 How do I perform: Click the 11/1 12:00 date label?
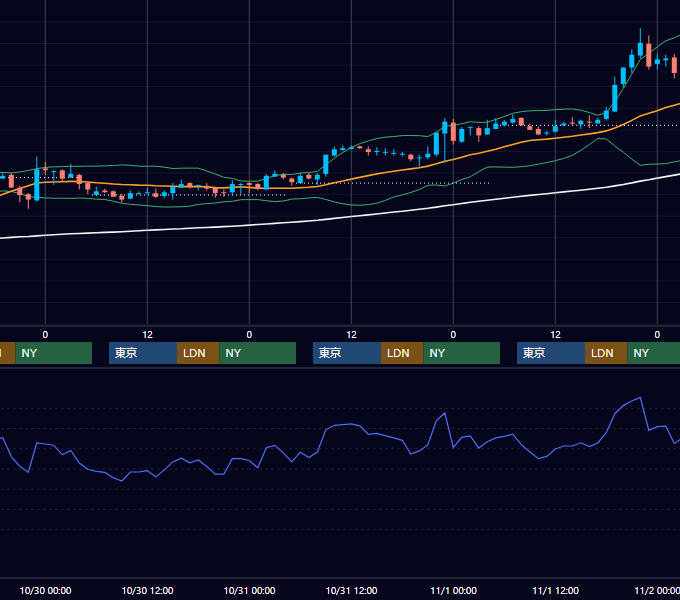[x=556, y=590]
